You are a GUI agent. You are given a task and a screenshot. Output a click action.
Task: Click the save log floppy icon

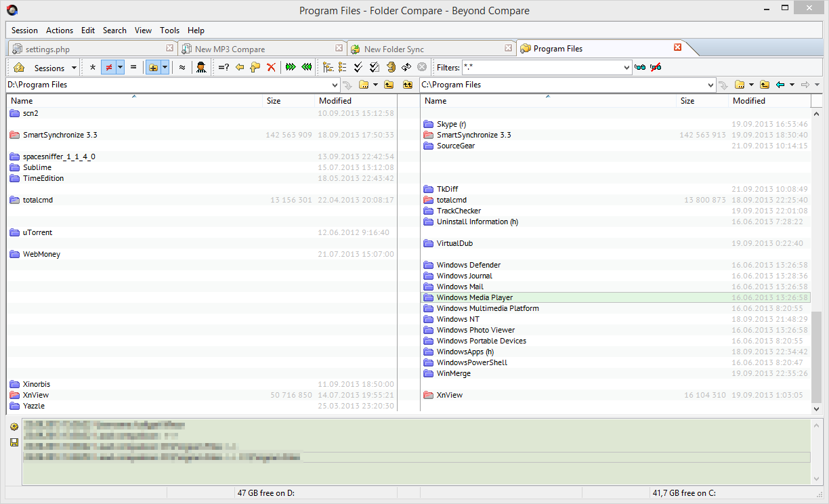point(14,442)
